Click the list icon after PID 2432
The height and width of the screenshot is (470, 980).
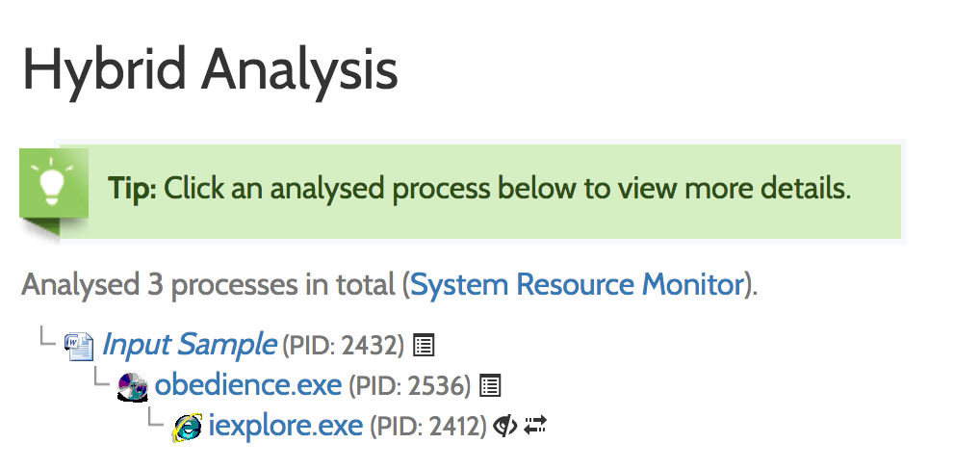[x=423, y=344]
